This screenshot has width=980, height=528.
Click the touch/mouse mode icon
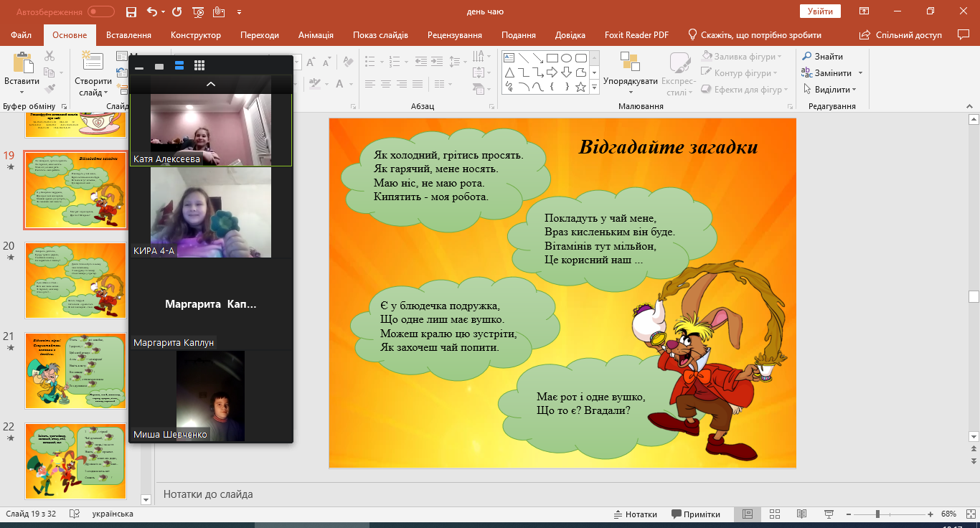click(219, 11)
